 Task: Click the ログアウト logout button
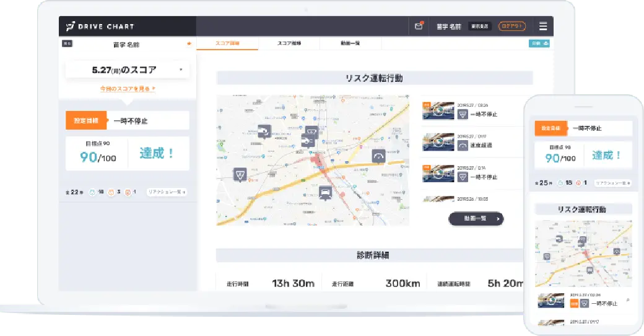point(511,26)
